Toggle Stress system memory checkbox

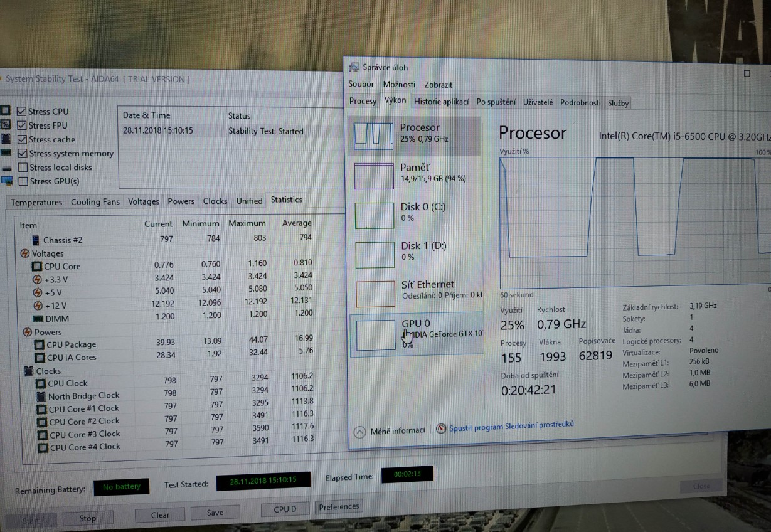tap(23, 153)
